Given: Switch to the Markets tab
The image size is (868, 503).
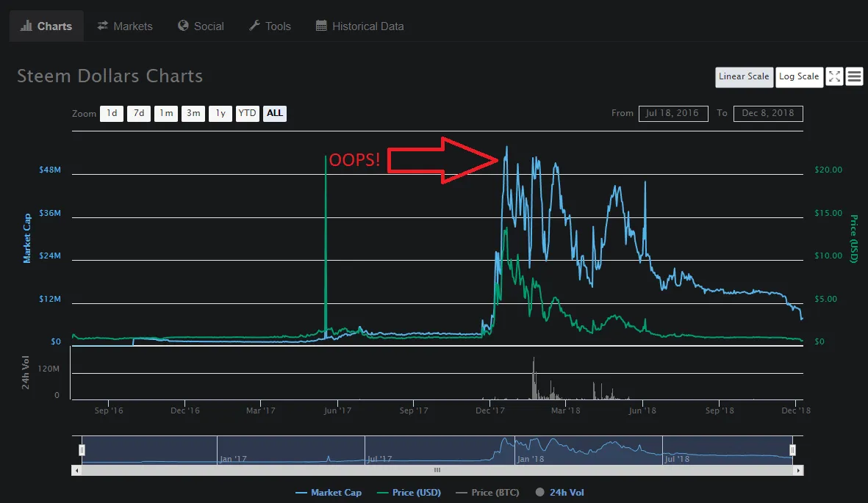Looking at the screenshot, I should click(x=125, y=26).
